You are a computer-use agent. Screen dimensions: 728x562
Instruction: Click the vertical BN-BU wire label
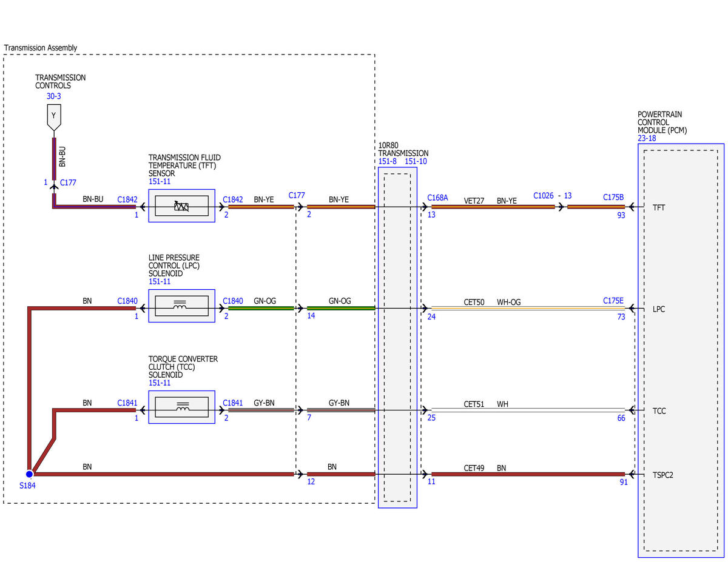62,156
